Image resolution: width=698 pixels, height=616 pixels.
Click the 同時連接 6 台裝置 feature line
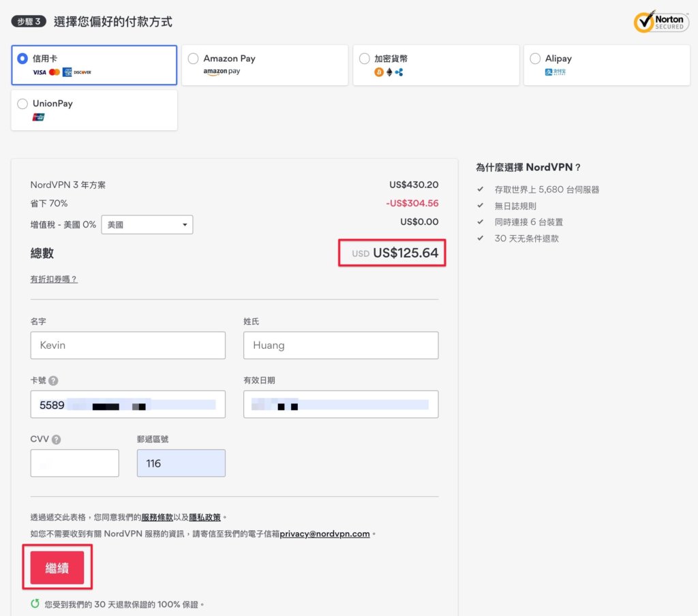coord(529,222)
